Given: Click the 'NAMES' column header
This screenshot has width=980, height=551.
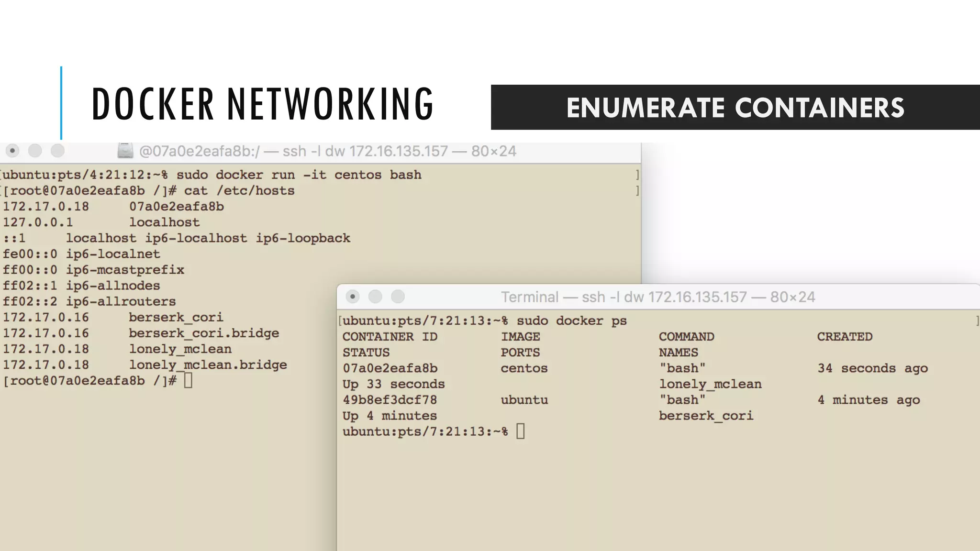Looking at the screenshot, I should 679,353.
